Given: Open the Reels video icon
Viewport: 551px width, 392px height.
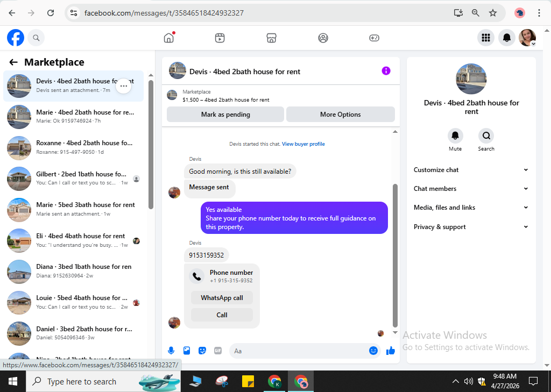Looking at the screenshot, I should pos(220,38).
